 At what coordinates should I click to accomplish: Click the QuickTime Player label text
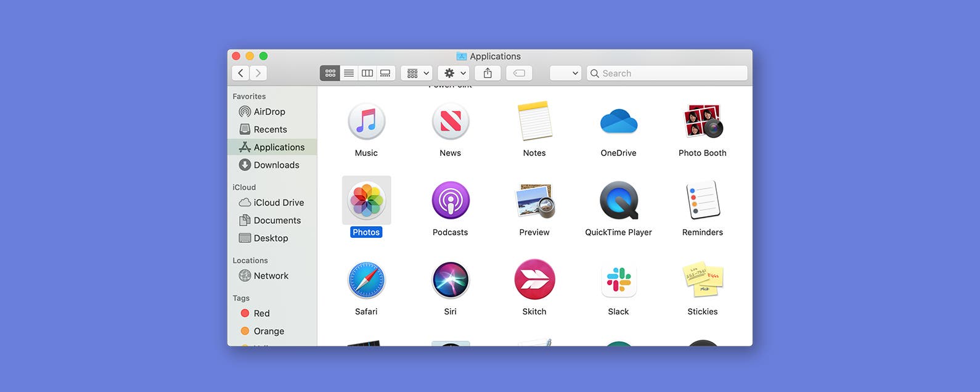coord(618,232)
